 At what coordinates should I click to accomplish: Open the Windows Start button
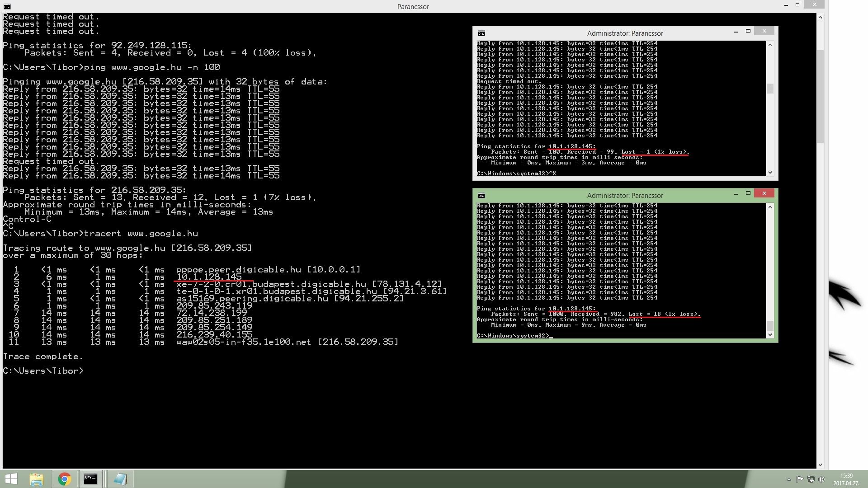tap(11, 479)
